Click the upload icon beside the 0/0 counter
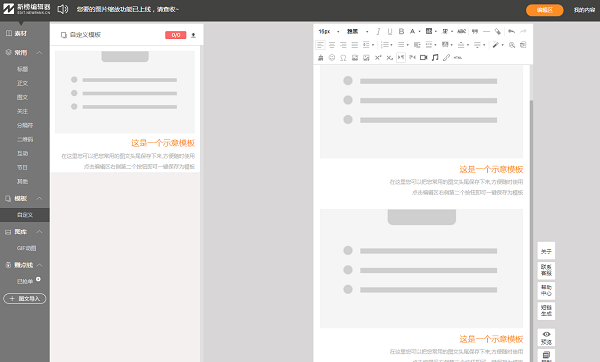This screenshot has width=600, height=362. pos(193,35)
